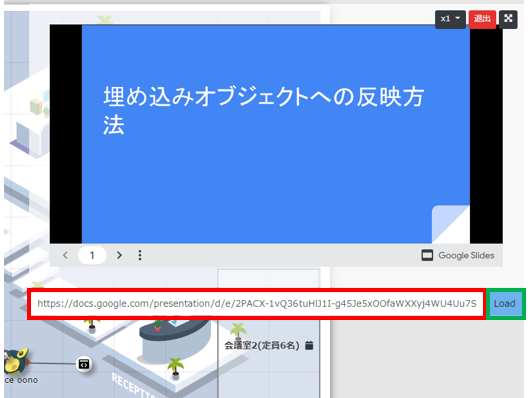Go to the previous slide arrow

click(x=65, y=255)
